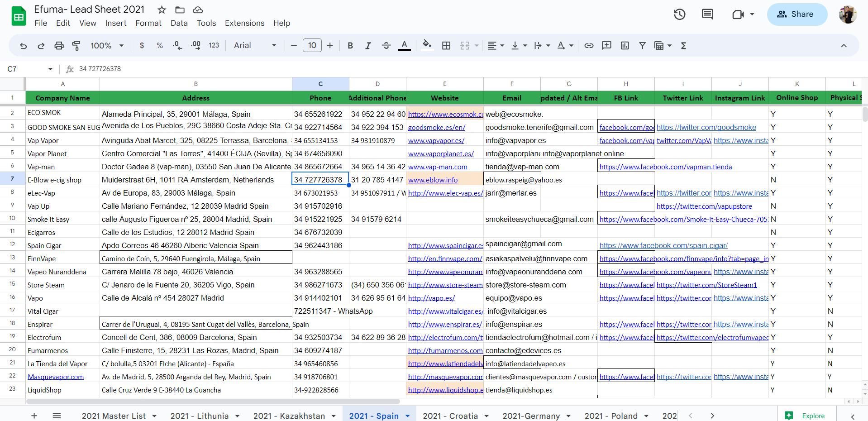Toggle italic formatting
868x421 pixels.
point(368,45)
